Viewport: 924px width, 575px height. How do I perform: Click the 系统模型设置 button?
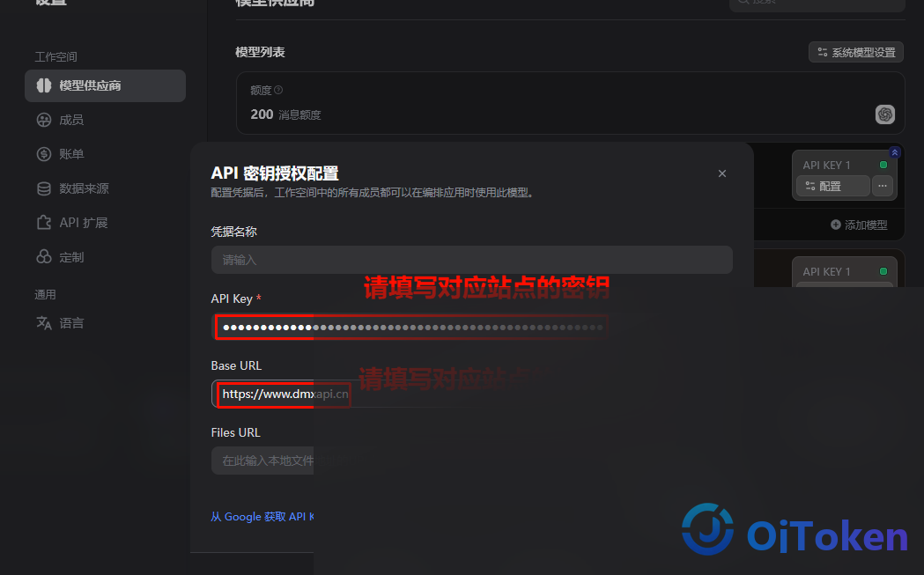coord(856,53)
